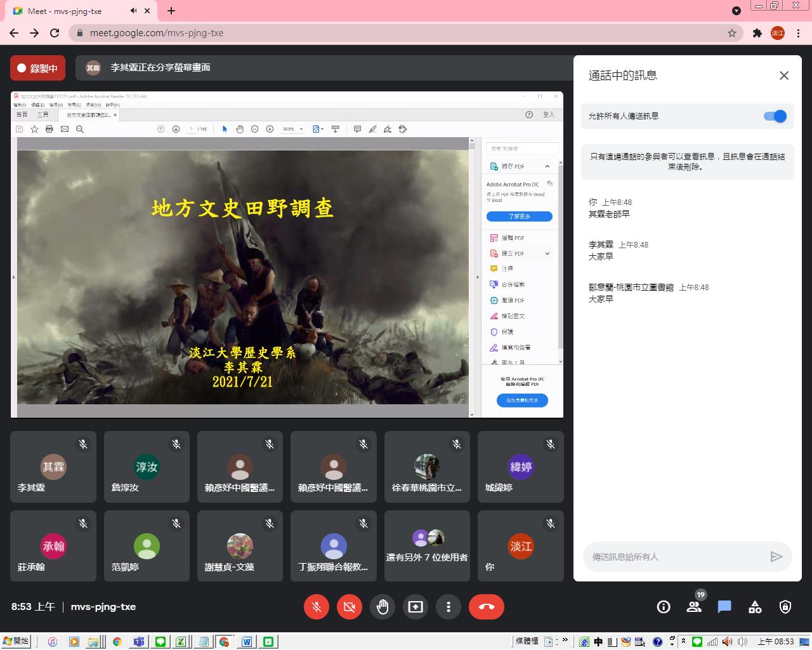Click the send message input field

[x=676, y=557]
